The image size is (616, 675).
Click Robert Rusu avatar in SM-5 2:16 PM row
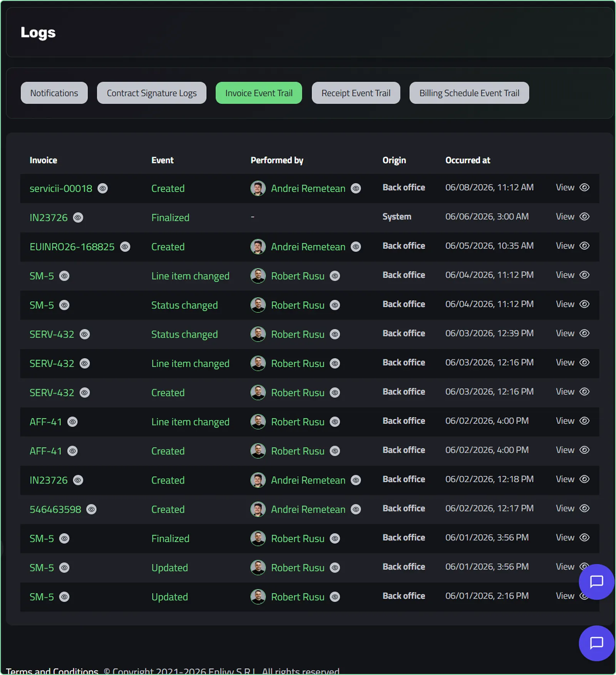(x=258, y=597)
